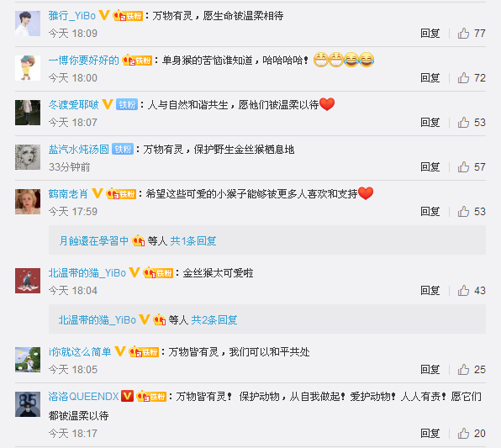Click the 铁粉 badge beside 盐汽水炖汤圆
The image size is (501, 448).
pyautogui.click(x=123, y=149)
